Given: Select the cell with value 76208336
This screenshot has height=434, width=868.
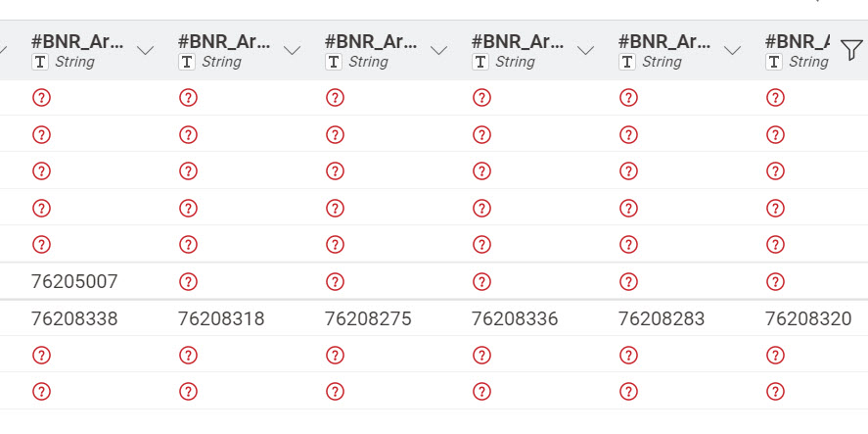Looking at the screenshot, I should pos(515,318).
